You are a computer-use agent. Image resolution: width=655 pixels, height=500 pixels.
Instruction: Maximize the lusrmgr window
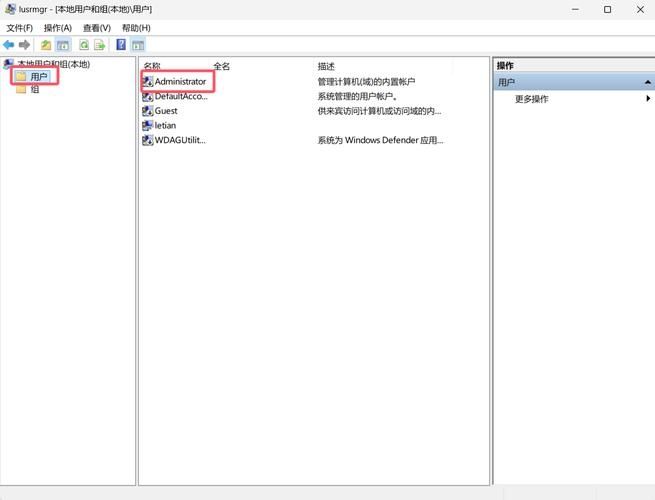[607, 9]
